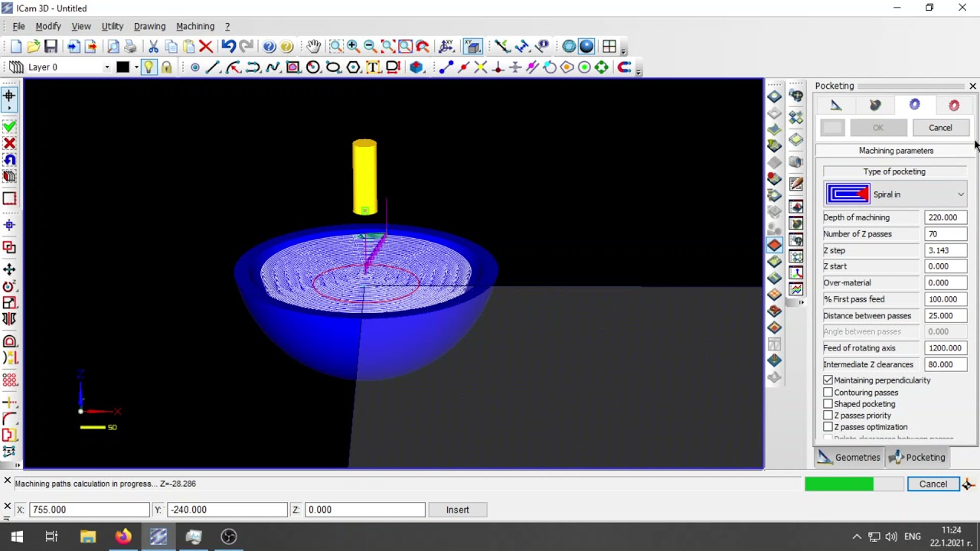980x551 pixels.
Task: Open the blue gear parameters tab
Action: [915, 105]
